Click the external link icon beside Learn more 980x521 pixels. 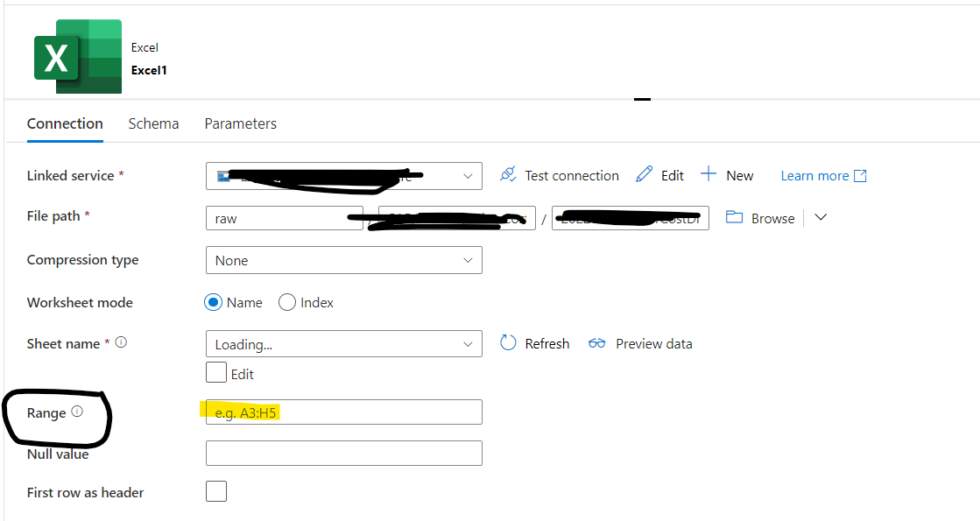[x=861, y=176]
